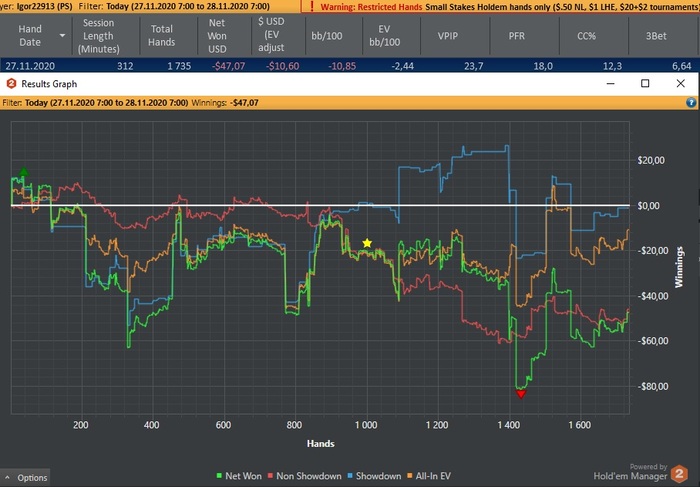Close the Results Graph window
Viewport: 700px width, 487px height.
[x=680, y=83]
